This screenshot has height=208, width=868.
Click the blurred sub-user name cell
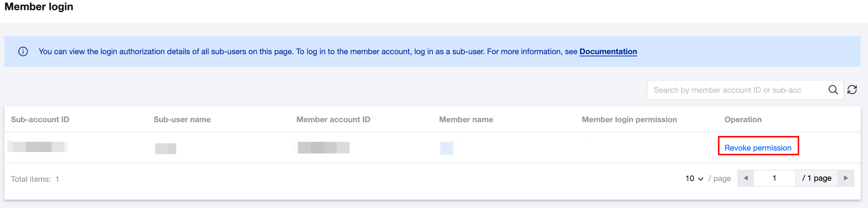tap(166, 148)
